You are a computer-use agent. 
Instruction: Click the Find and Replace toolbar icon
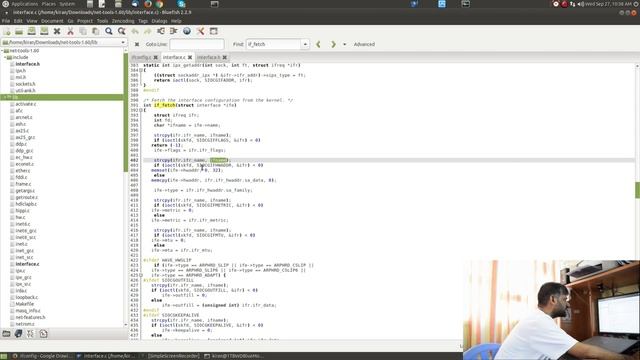coord(121,31)
